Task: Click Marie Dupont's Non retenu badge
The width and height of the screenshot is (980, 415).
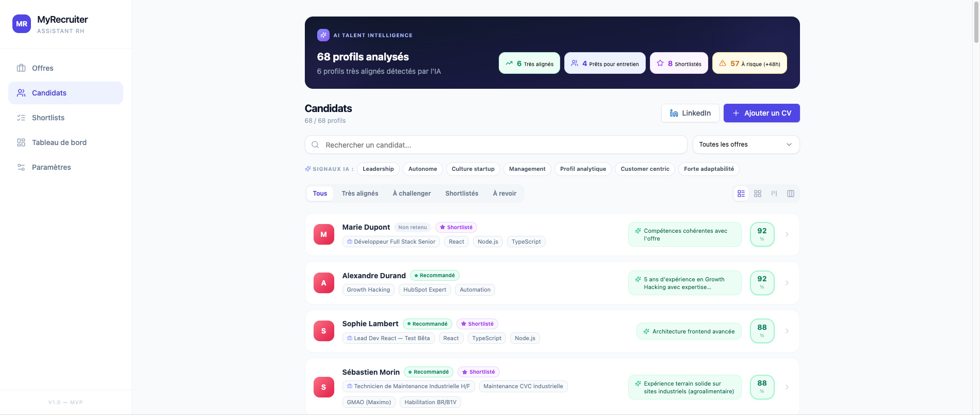Action: [413, 227]
